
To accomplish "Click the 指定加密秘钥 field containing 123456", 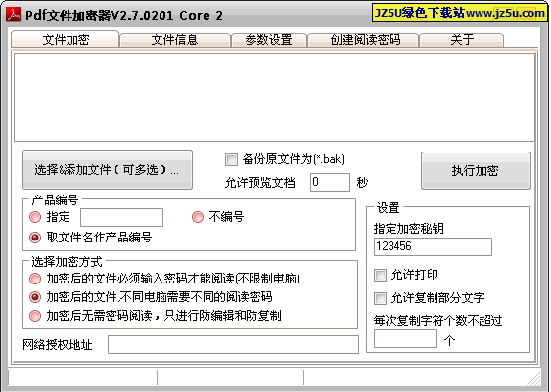I will tap(433, 246).
